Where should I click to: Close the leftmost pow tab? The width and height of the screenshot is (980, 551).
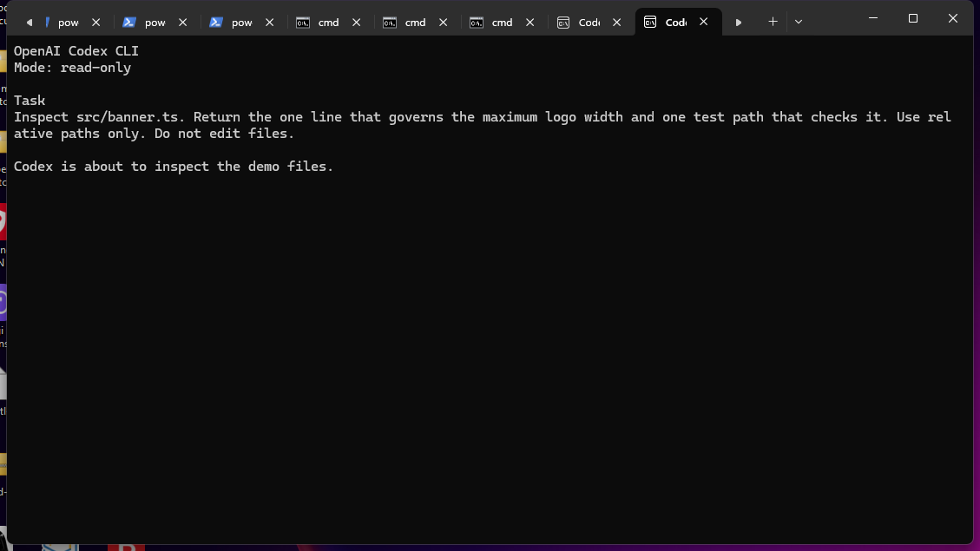[96, 22]
